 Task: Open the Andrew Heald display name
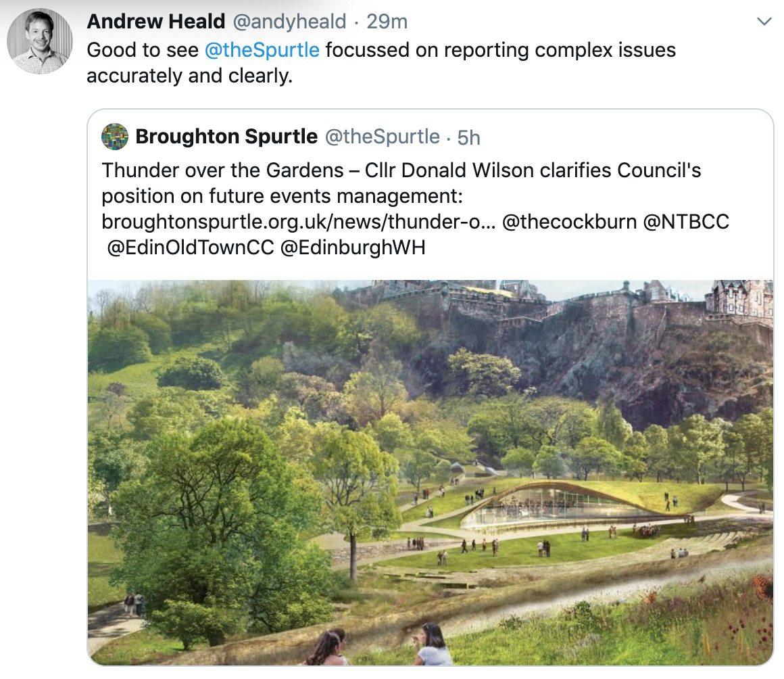pyautogui.click(x=155, y=22)
